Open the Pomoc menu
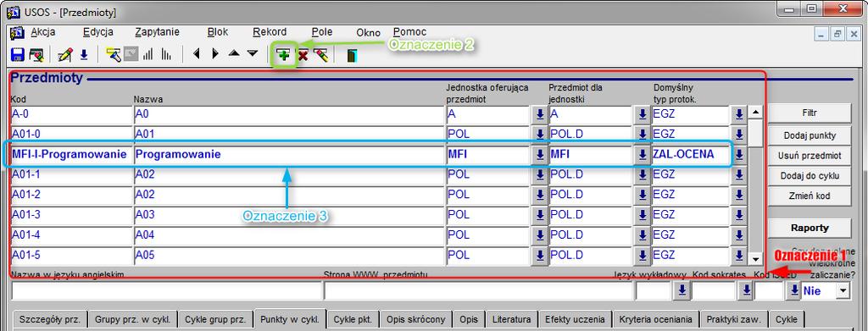The width and height of the screenshot is (868, 331). [409, 32]
